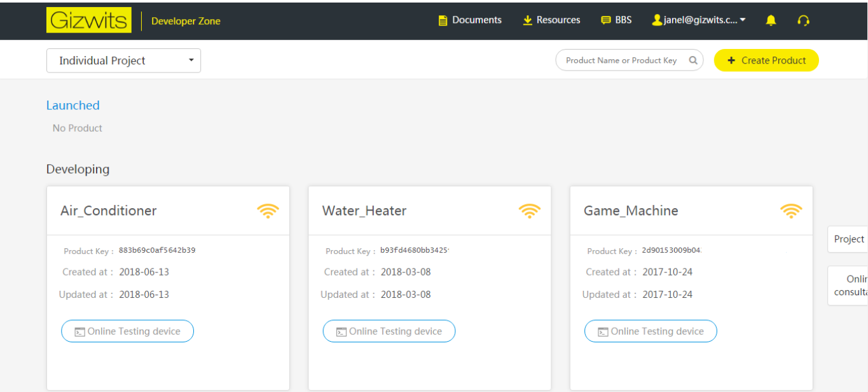Screen dimensions: 868x392
Task: Click the Water_Heater Wi-Fi icon
Action: tap(529, 211)
